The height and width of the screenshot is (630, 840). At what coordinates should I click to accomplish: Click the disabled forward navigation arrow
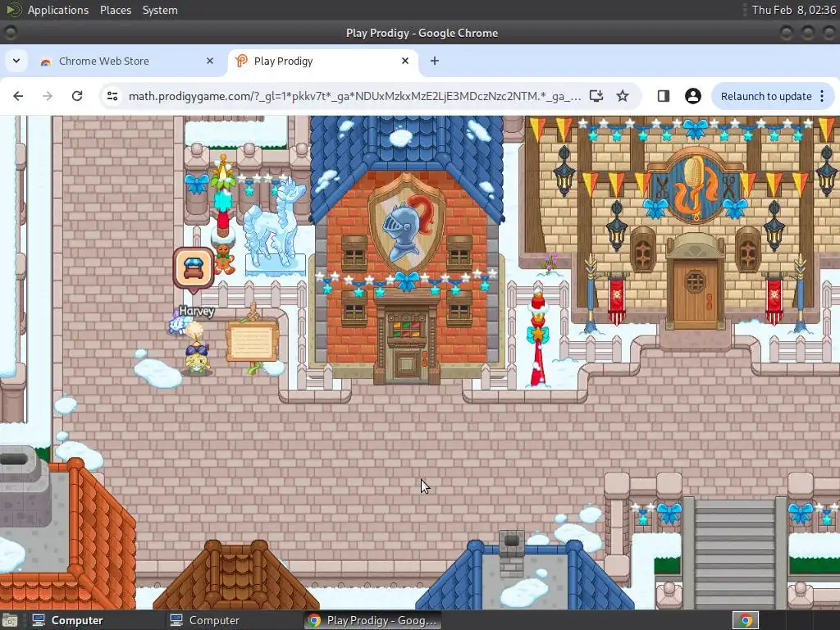click(48, 96)
